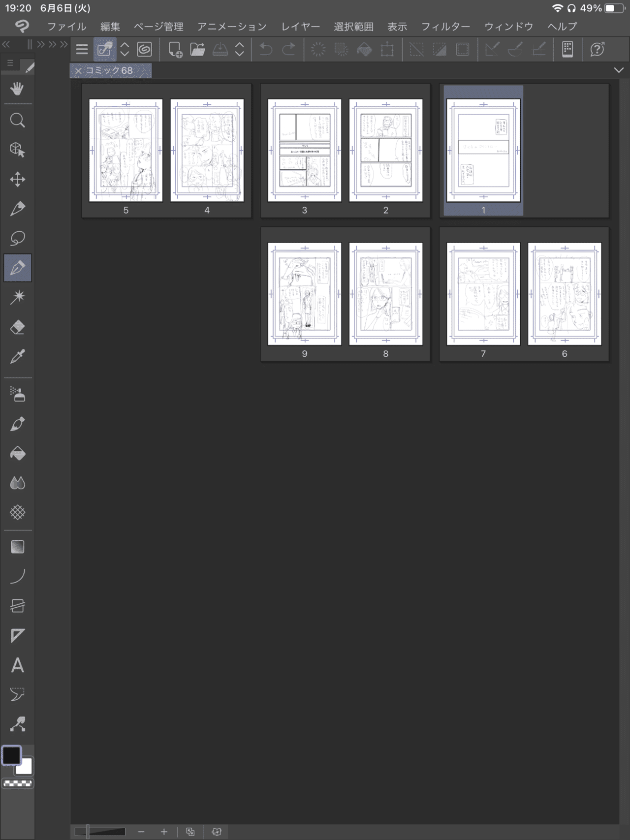Select the white sub color swatch

25,767
